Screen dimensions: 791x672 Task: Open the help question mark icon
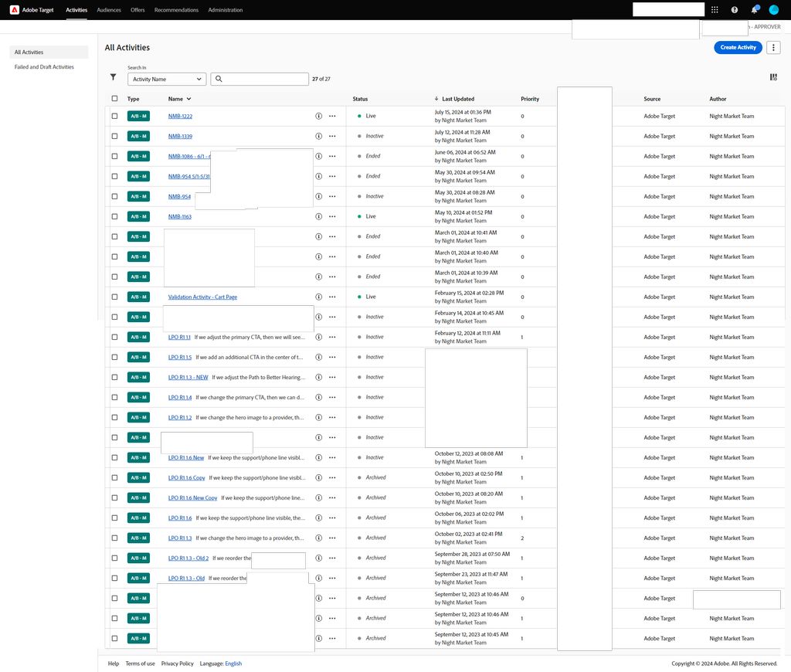pos(734,10)
